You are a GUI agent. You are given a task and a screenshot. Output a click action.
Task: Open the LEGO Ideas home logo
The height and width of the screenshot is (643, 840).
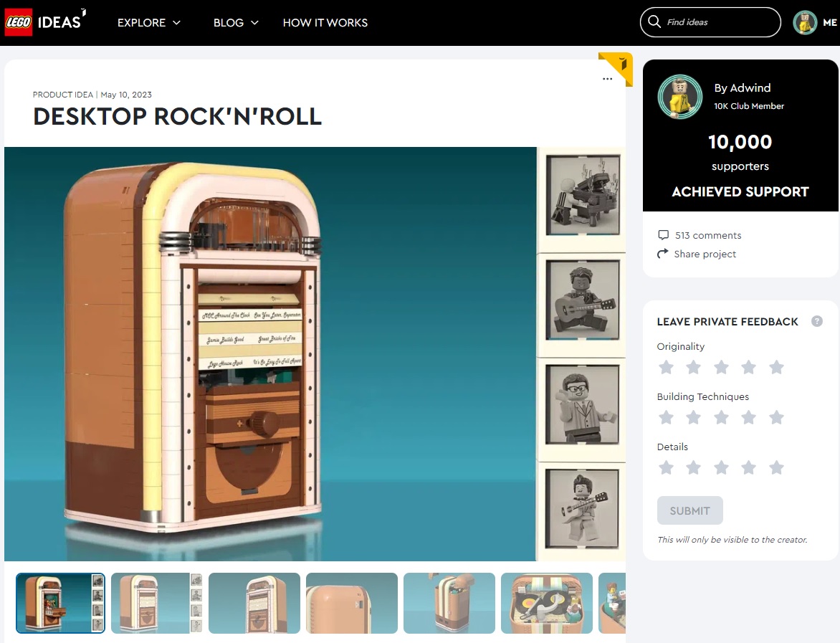point(45,22)
